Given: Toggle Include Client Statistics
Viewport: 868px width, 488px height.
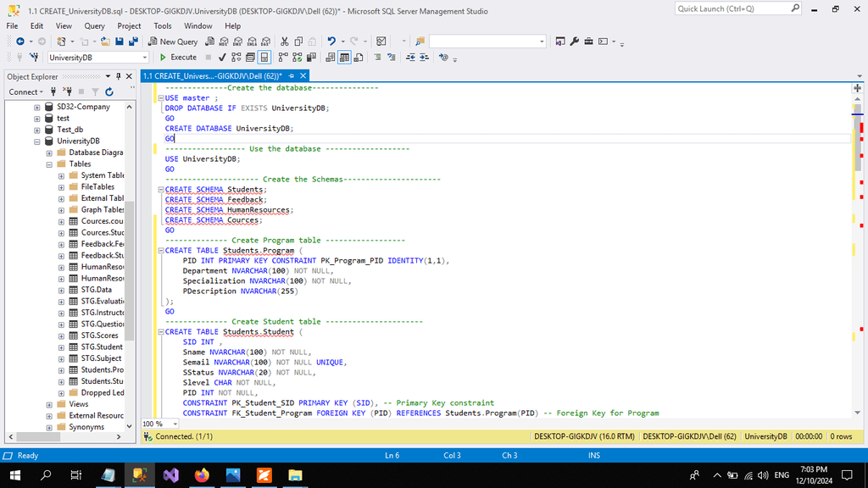Looking at the screenshot, I should [311, 58].
